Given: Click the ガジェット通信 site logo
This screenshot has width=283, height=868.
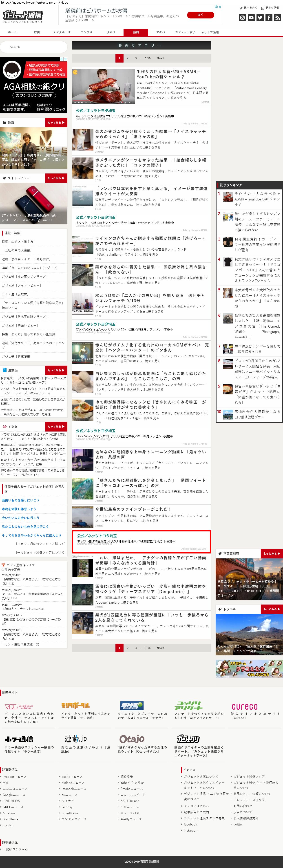Looking at the screenshot, I should (22, 14).
